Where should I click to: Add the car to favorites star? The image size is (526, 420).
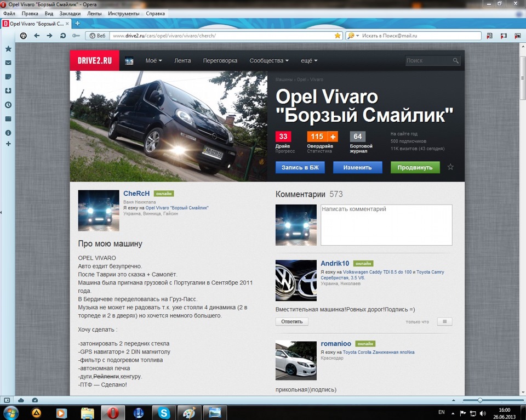[450, 167]
